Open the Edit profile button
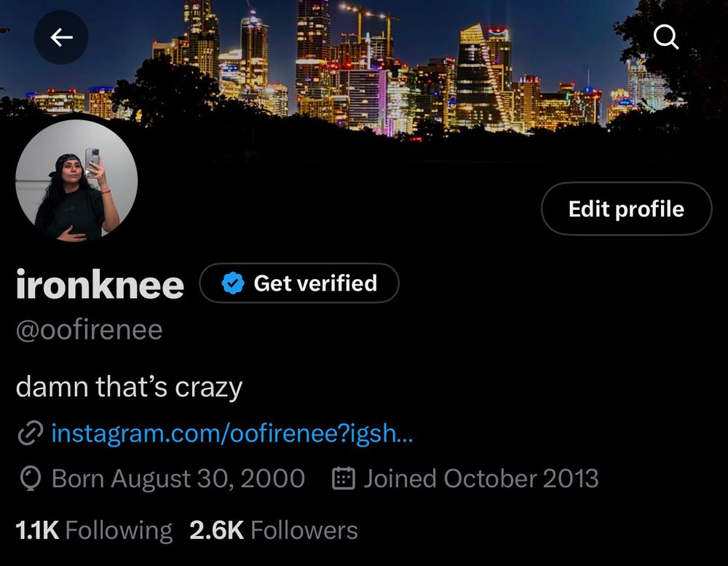This screenshot has width=728, height=566. 626,208
